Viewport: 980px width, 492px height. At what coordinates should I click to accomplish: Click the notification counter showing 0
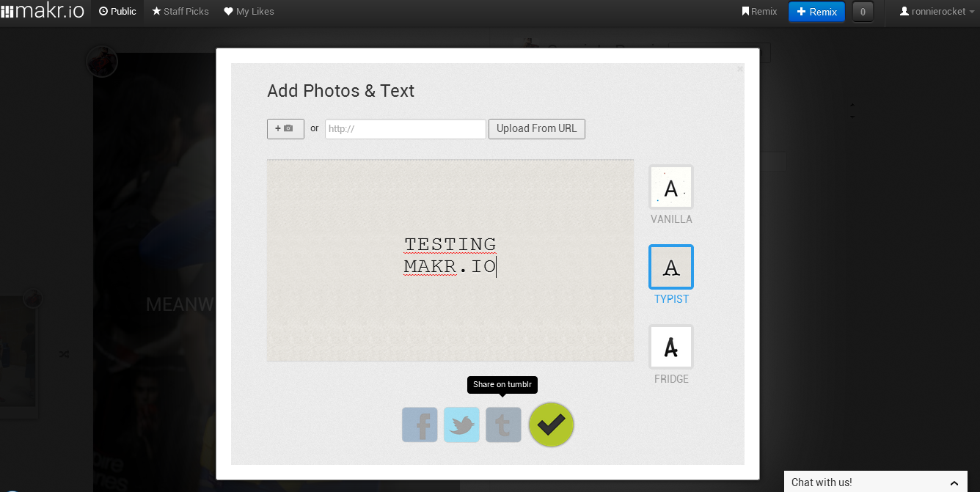point(863,12)
